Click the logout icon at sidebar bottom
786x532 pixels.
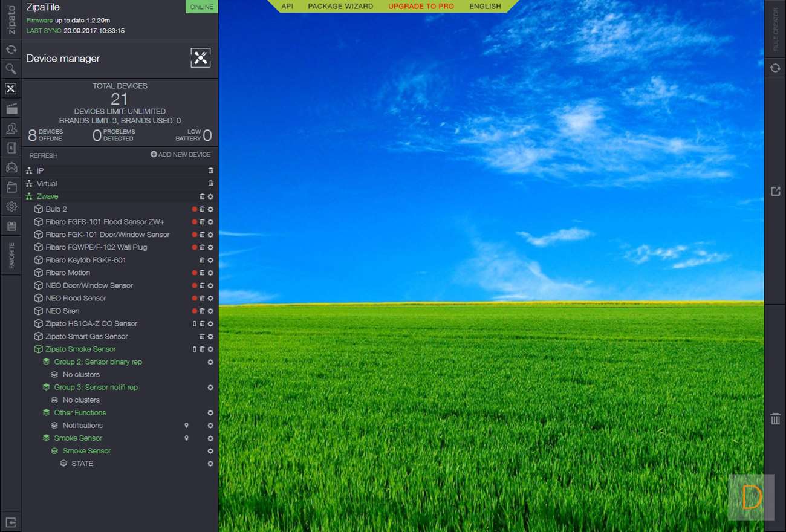(x=11, y=522)
